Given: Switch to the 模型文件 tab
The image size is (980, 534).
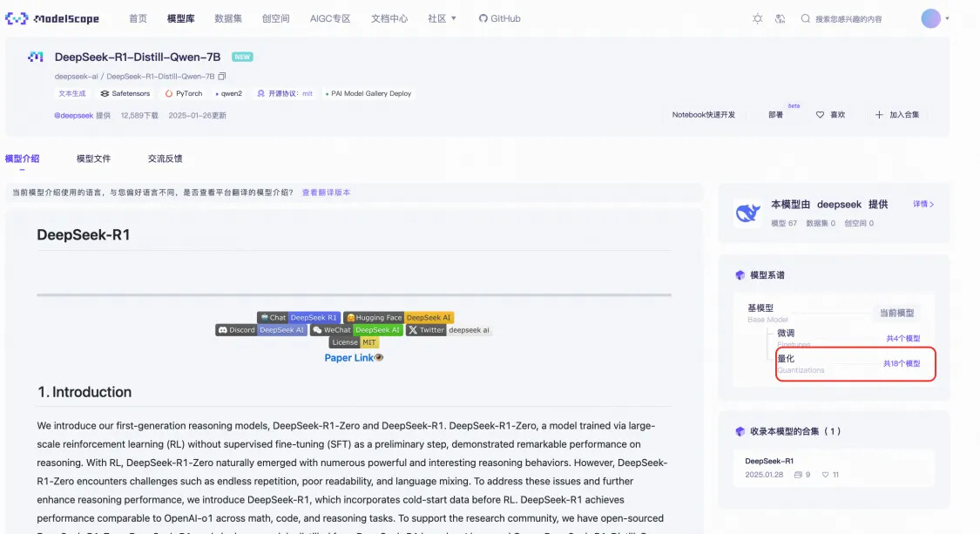Looking at the screenshot, I should (x=93, y=159).
